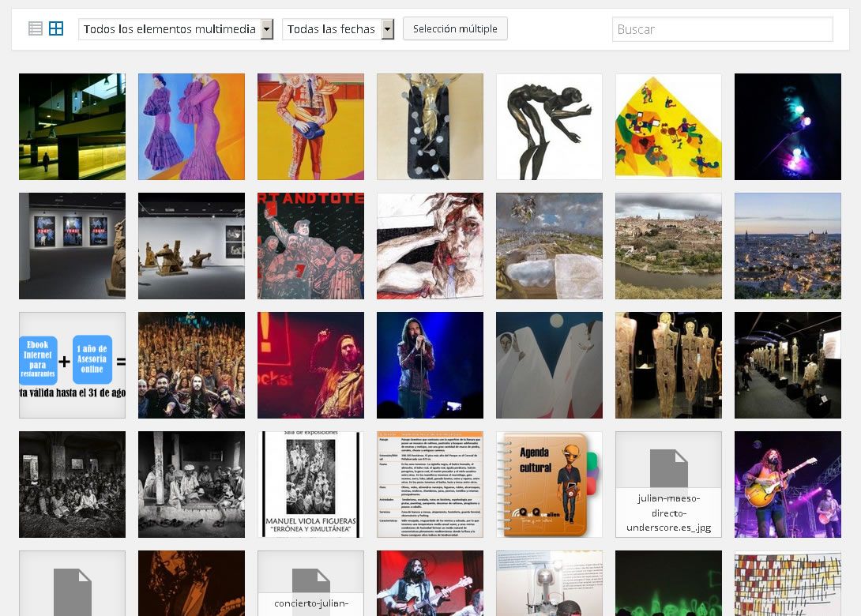Image resolution: width=861 pixels, height=616 pixels.
Task: Select black-and-white crowd under arches photo
Action: click(x=72, y=484)
